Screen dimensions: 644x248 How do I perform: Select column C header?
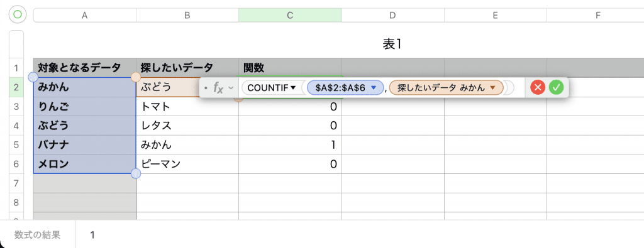[290, 15]
